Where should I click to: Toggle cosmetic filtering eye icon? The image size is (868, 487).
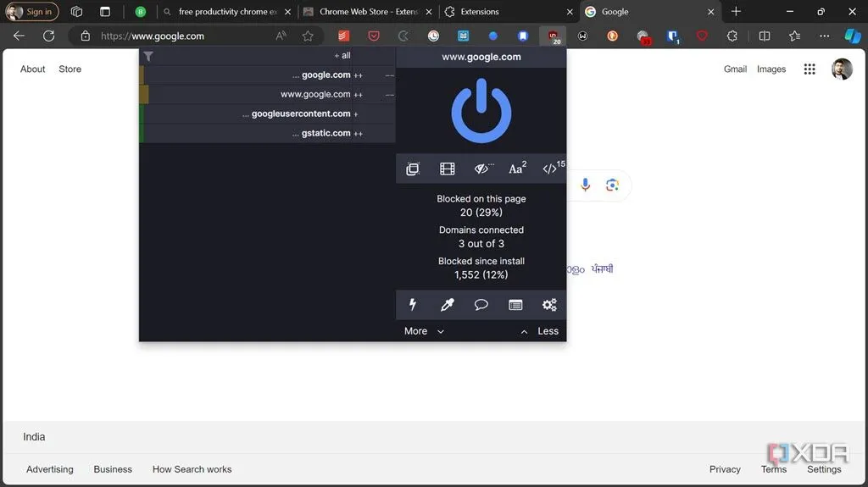482,169
